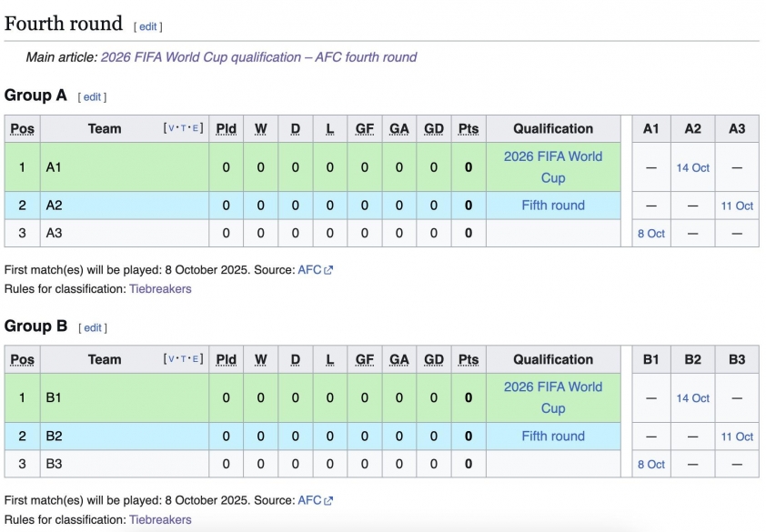Open 2026 FIFA World Cup link in Group A table

pyautogui.click(x=553, y=167)
